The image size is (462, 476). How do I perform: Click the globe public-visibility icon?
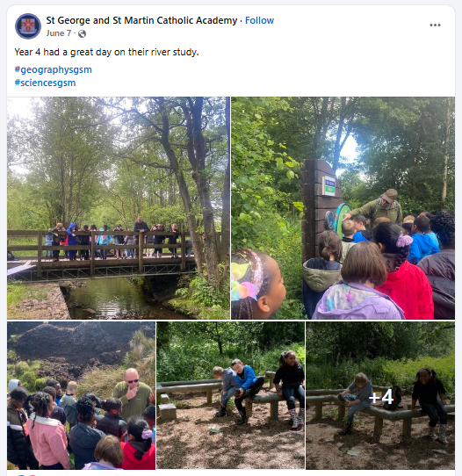click(x=82, y=33)
